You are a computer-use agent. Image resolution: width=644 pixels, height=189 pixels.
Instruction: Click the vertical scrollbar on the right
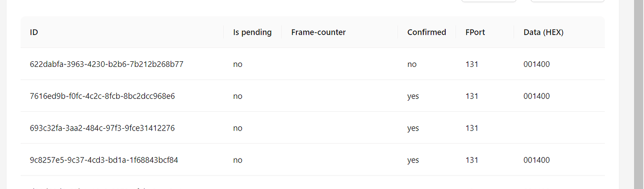(638, 94)
